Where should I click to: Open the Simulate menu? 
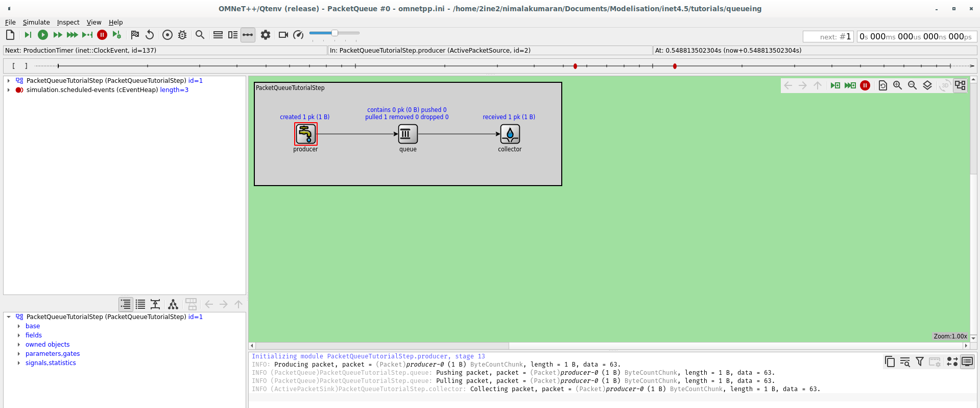tap(36, 22)
